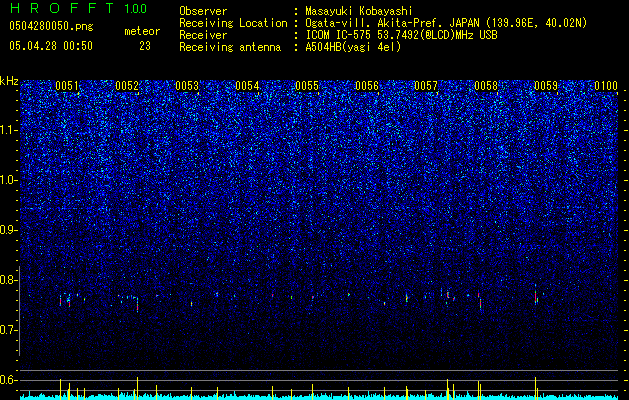Click the 0.7 kHz axis label
This screenshot has width=629, height=400.
(9, 330)
